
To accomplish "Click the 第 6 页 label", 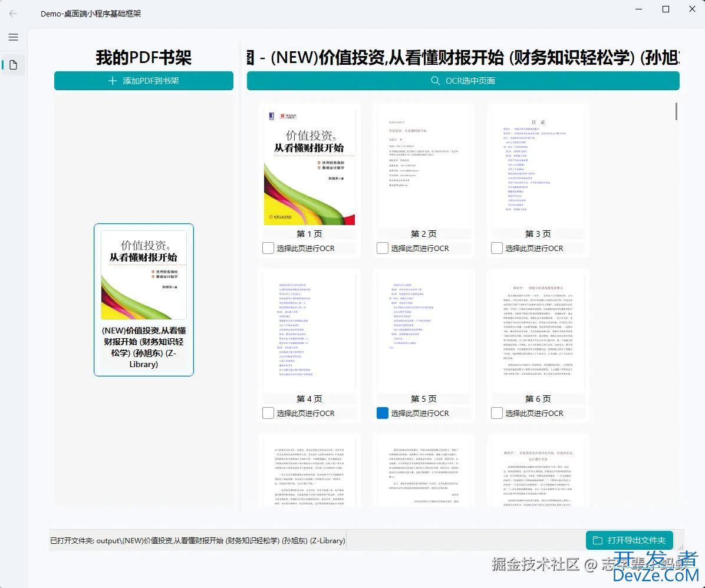I will [538, 399].
